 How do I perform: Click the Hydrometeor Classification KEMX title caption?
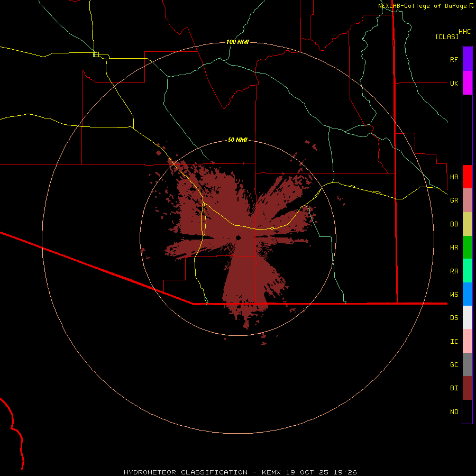click(x=240, y=472)
